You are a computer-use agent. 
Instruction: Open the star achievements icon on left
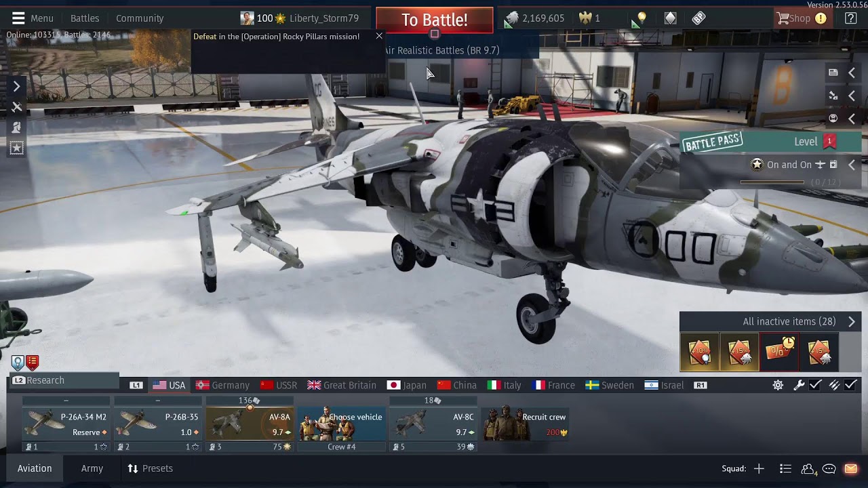[x=17, y=148]
